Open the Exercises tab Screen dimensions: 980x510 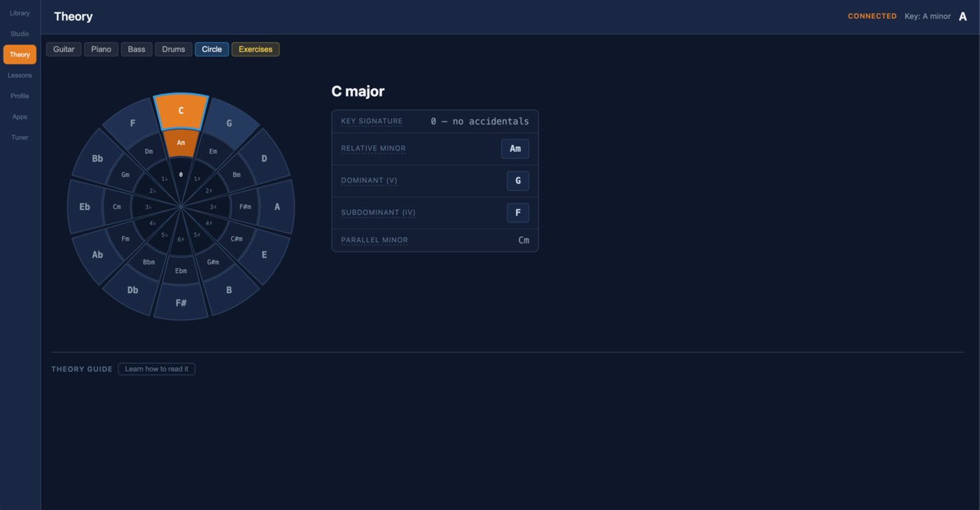pyautogui.click(x=255, y=49)
